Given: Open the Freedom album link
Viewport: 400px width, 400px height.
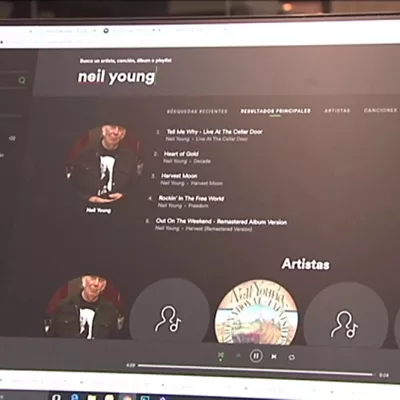Looking at the screenshot, I should [198, 206].
